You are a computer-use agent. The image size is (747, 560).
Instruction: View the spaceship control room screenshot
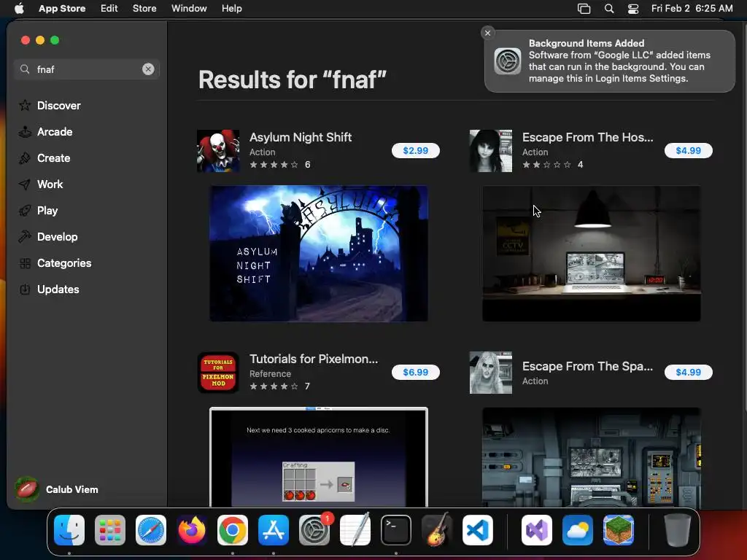click(x=591, y=457)
